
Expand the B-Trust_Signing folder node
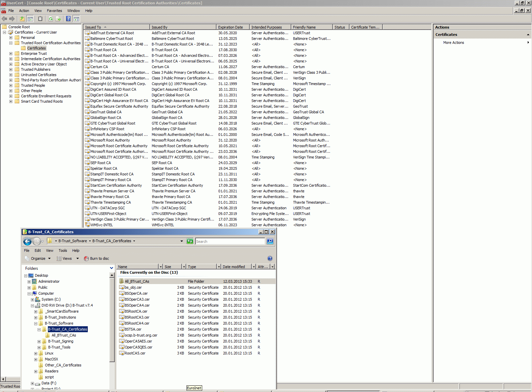pyautogui.click(x=39, y=342)
